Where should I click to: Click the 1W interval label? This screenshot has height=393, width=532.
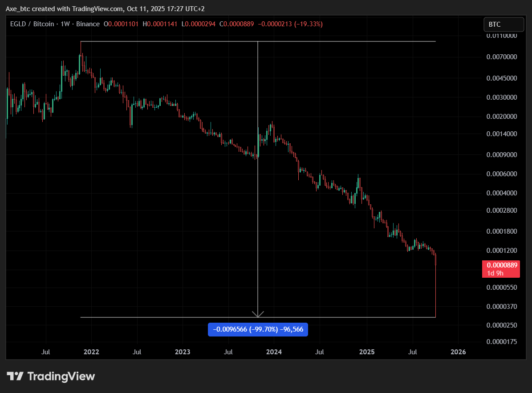65,24
